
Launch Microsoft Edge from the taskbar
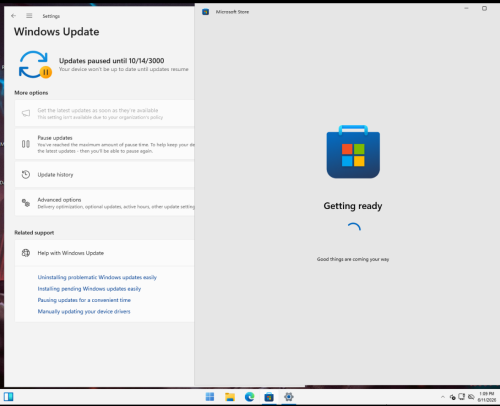249,397
